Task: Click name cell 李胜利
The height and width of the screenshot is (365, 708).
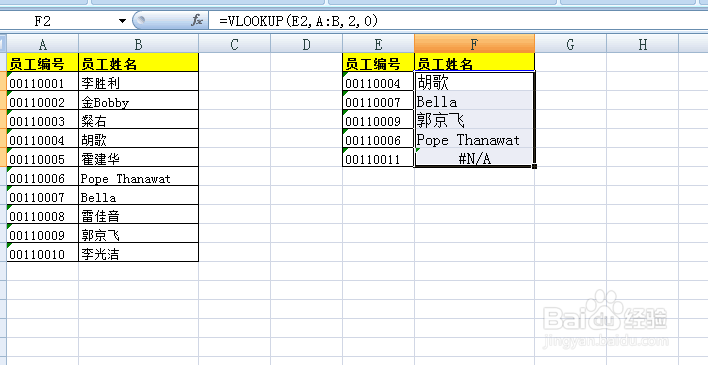Action: (139, 81)
